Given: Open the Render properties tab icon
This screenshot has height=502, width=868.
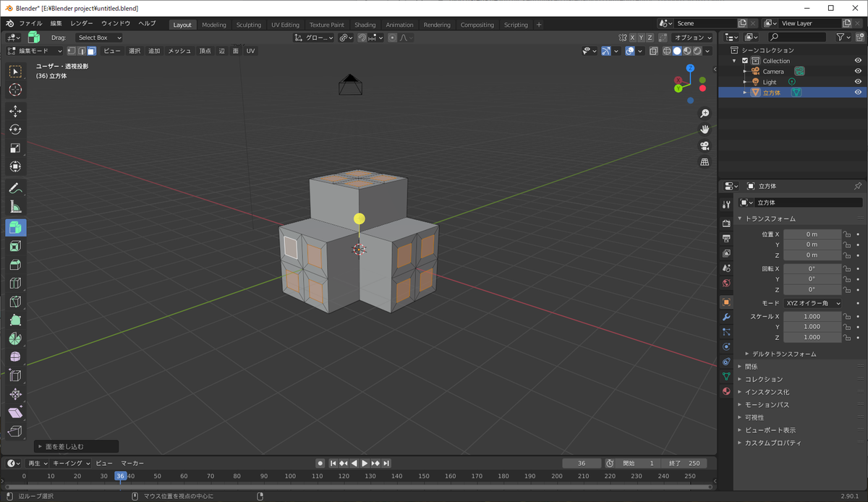Looking at the screenshot, I should click(726, 223).
